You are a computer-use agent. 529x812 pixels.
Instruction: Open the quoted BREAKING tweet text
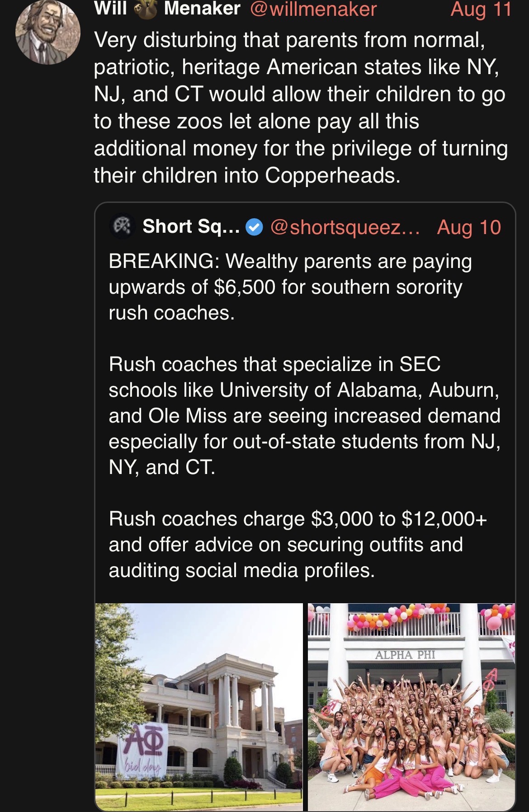click(290, 287)
